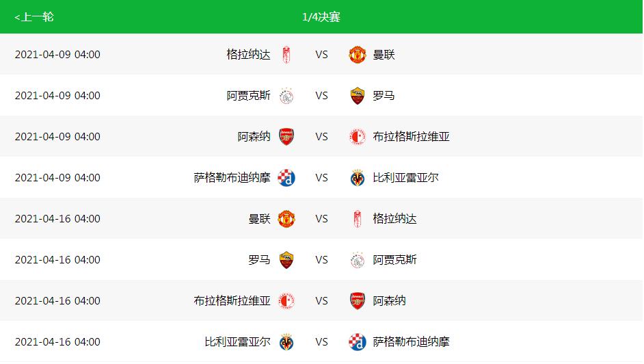Click Dinamo Zagreb crest in 04-09 row
644x364 pixels.
[286, 178]
